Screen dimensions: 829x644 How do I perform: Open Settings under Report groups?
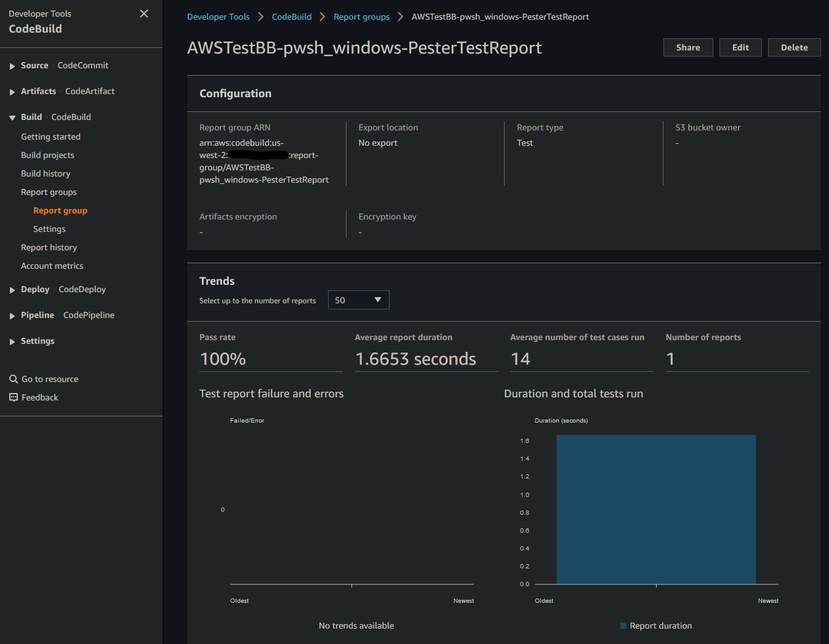49,229
